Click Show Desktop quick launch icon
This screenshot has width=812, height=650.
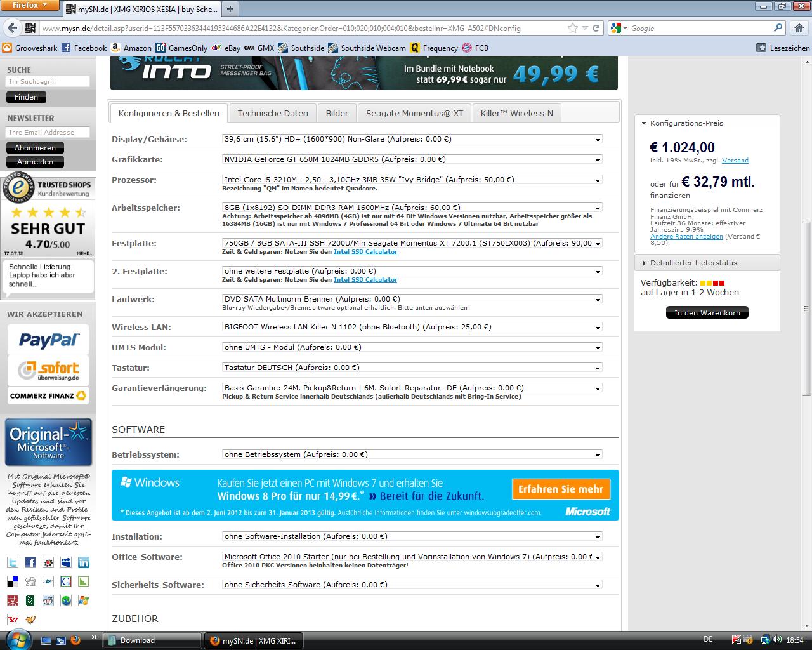pos(46,640)
